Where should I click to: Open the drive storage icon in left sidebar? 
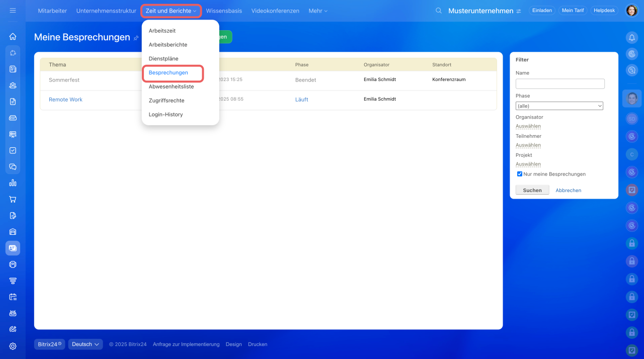(13, 118)
